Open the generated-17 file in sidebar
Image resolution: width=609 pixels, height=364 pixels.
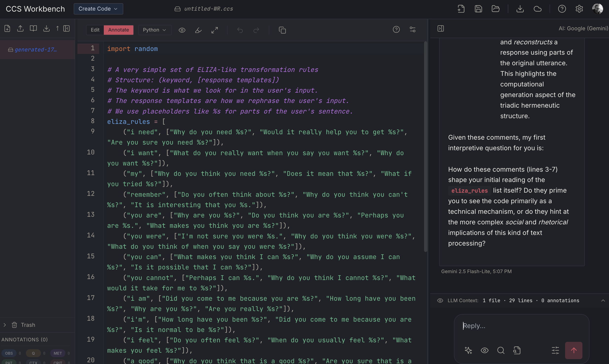[36, 50]
